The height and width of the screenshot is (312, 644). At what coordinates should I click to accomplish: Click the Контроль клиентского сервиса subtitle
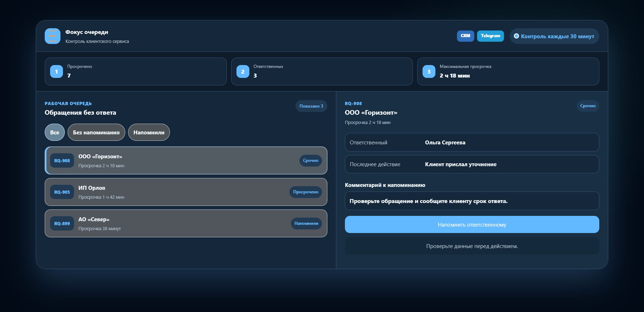click(x=97, y=41)
